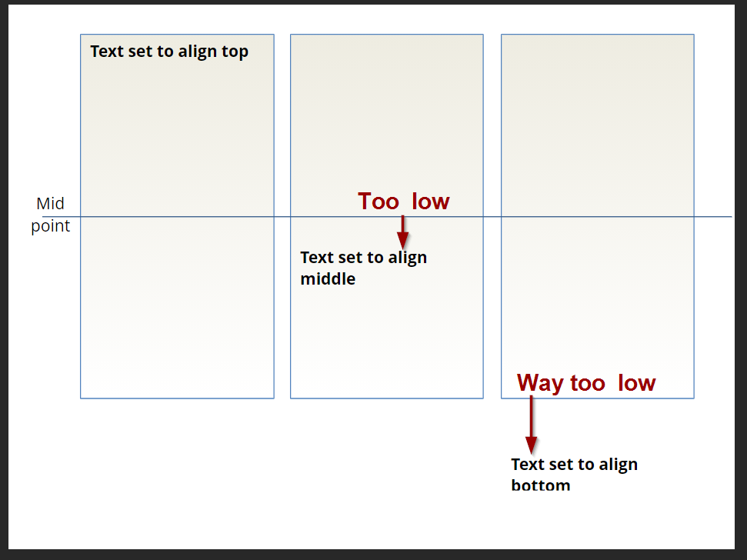747x560 pixels.
Task: Click the word "middle" in center box
Action: pyautogui.click(x=328, y=278)
